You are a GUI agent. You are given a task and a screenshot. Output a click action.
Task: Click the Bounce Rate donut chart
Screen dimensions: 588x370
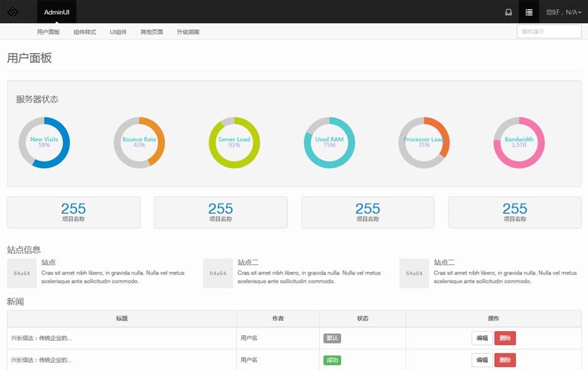pyautogui.click(x=139, y=142)
